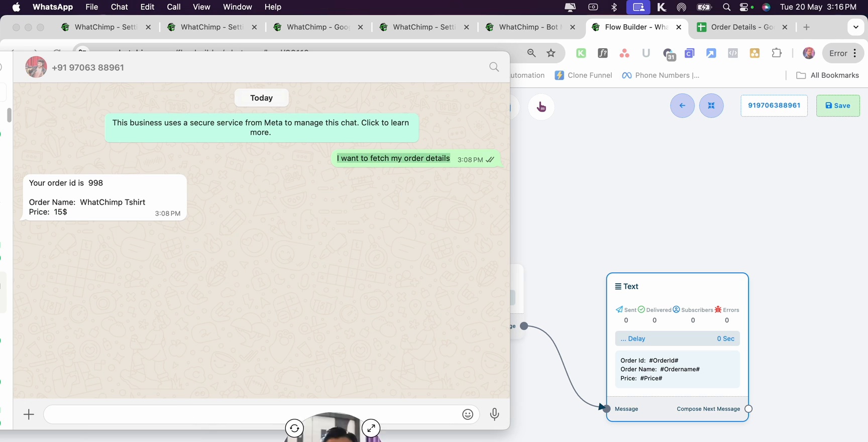Bookmark this page with the star icon
Screen dimensions: 868x442
click(551, 53)
